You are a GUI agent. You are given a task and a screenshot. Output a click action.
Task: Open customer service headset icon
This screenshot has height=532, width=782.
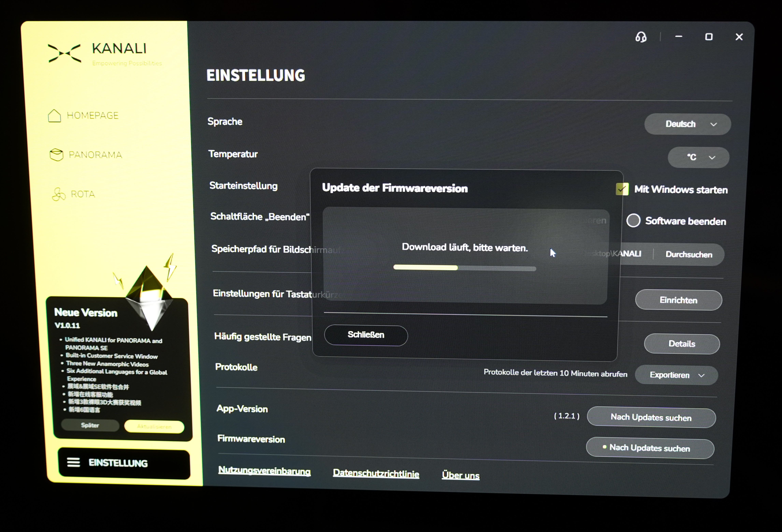point(641,37)
